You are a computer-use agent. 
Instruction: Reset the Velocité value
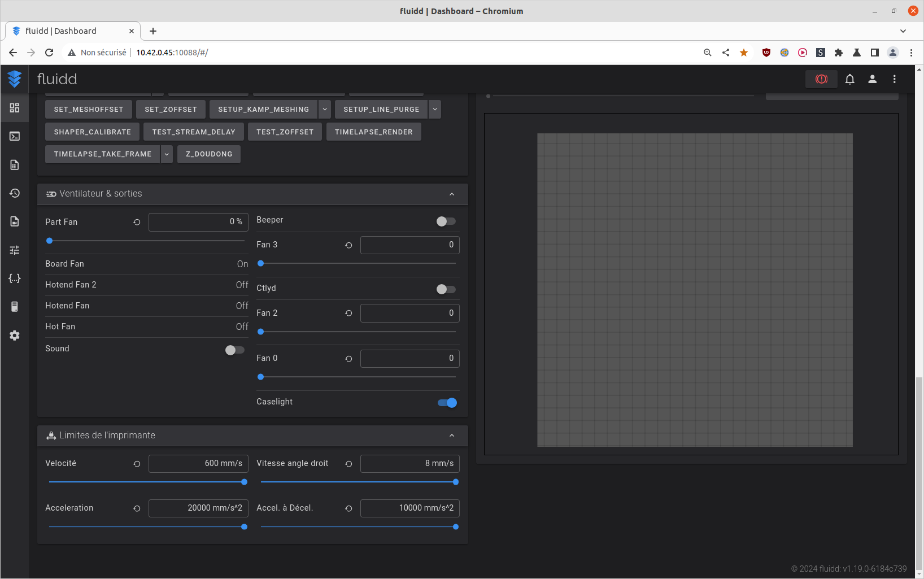click(x=137, y=464)
